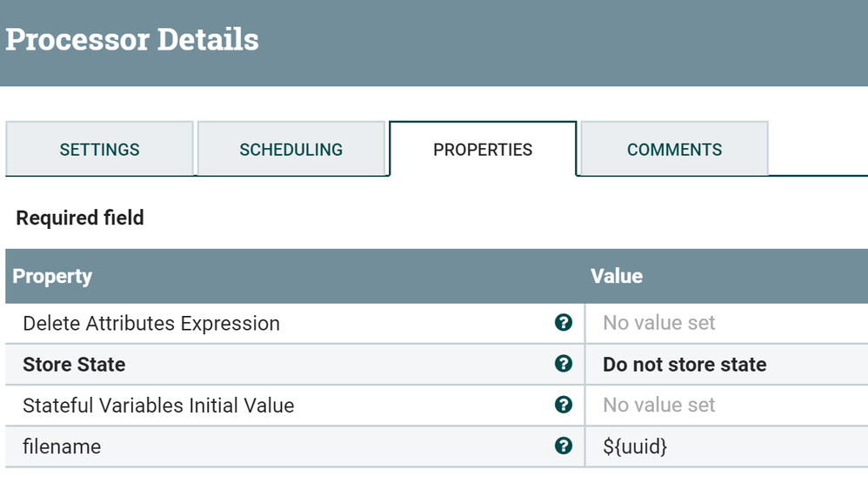Open the Settings tab
Image resolution: width=868 pixels, height=490 pixels.
point(99,150)
